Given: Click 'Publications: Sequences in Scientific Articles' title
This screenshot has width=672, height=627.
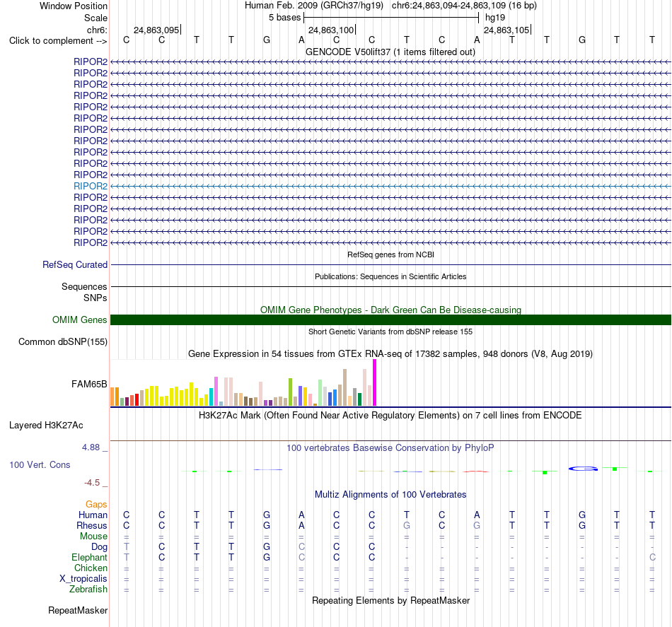Looking at the screenshot, I should 390,276.
